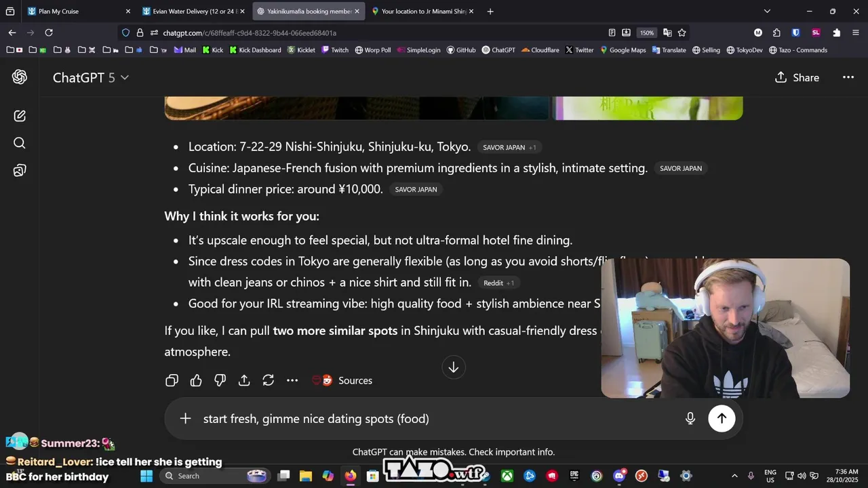
Task: Regenerate the ChatGPT response
Action: (x=269, y=380)
